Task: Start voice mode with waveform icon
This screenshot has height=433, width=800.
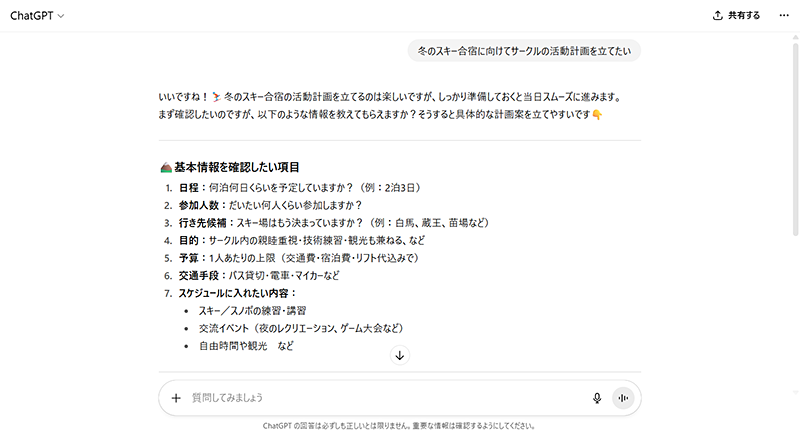Action: click(623, 398)
